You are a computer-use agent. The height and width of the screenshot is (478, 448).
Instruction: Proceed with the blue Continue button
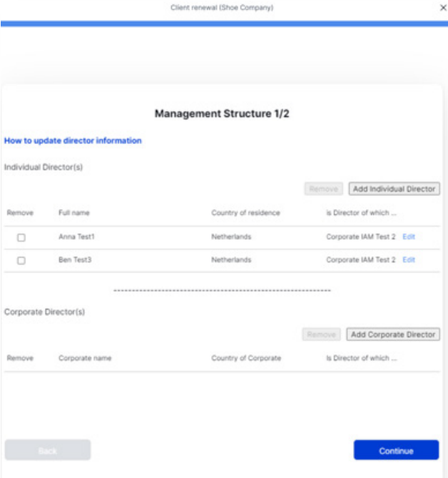(x=396, y=450)
